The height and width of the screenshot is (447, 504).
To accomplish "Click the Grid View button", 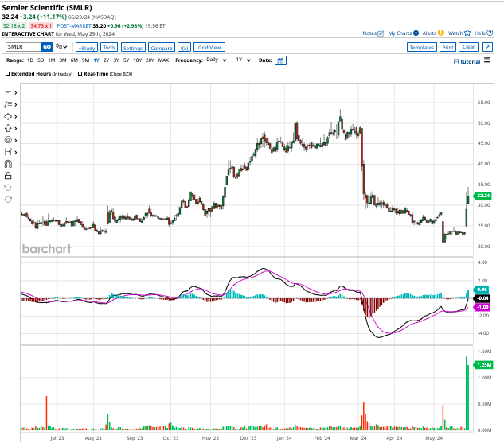I will [x=210, y=48].
